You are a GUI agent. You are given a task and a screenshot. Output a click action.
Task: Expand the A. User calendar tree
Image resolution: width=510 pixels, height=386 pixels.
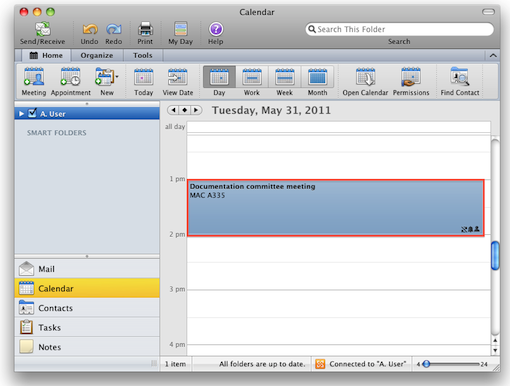coord(21,114)
